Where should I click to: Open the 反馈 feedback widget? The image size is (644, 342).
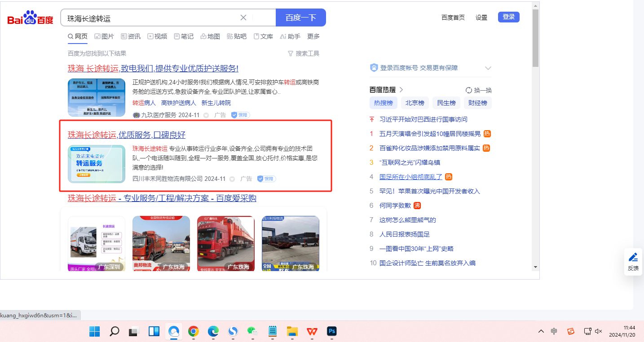633,262
